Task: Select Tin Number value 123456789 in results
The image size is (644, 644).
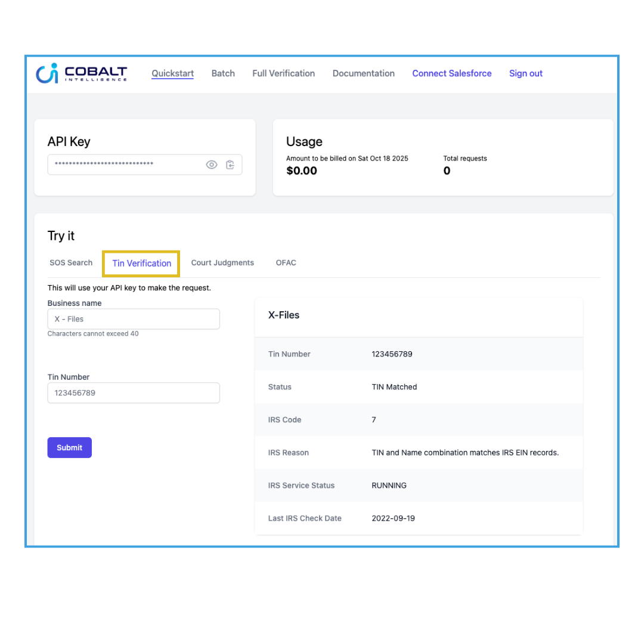Action: tap(392, 354)
